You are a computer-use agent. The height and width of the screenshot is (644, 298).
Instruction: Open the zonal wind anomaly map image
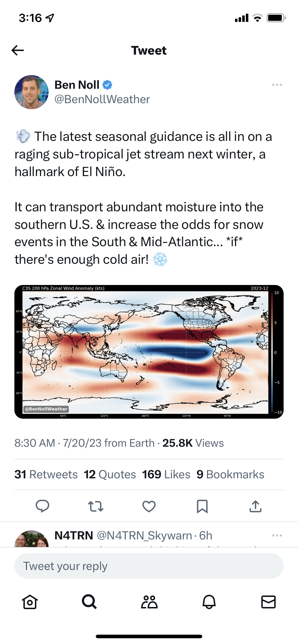click(149, 351)
